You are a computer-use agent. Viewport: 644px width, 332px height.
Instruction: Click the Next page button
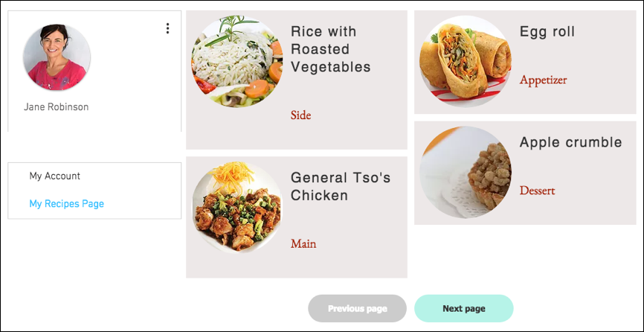pos(464,309)
